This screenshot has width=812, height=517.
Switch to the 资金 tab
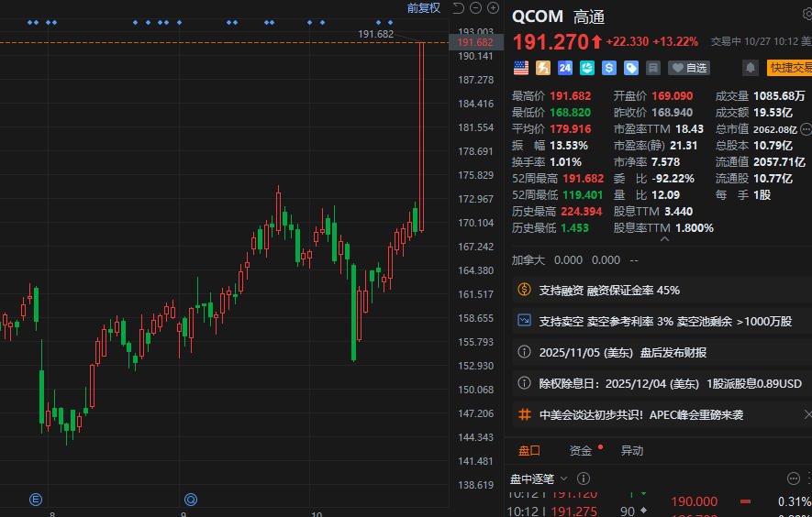(580, 450)
